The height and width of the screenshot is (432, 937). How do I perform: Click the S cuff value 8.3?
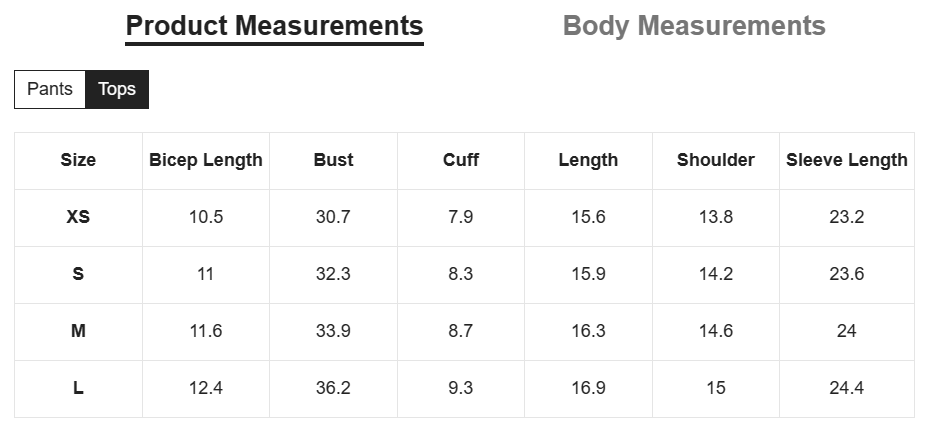pos(461,274)
